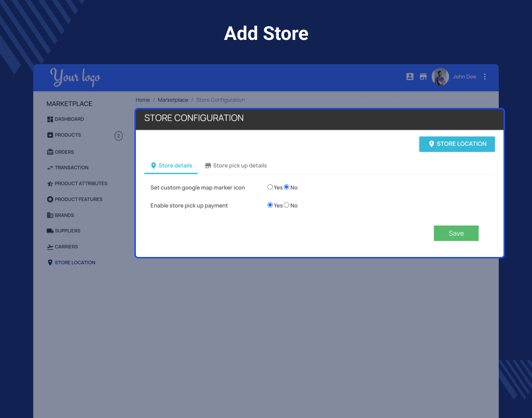Viewport: 532px width, 418px height.
Task: Click the John Doe username text
Action: [464, 76]
